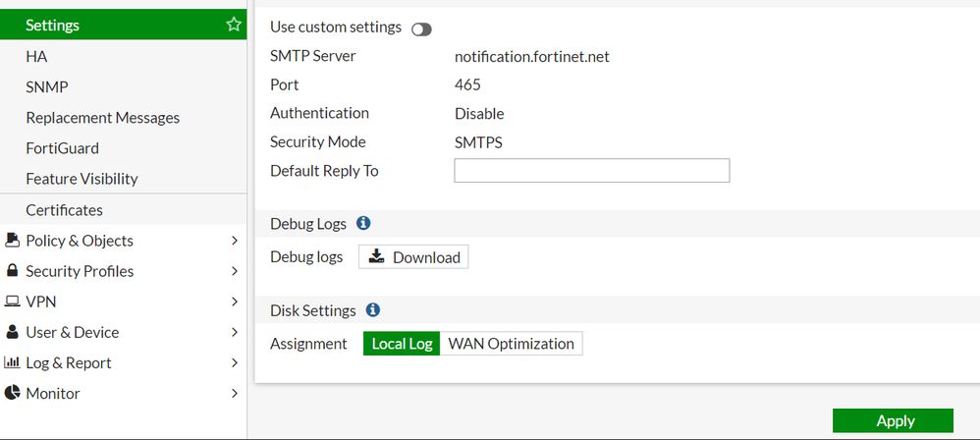The height and width of the screenshot is (440, 980).
Task: Click the User & Device person icon
Action: (x=13, y=332)
